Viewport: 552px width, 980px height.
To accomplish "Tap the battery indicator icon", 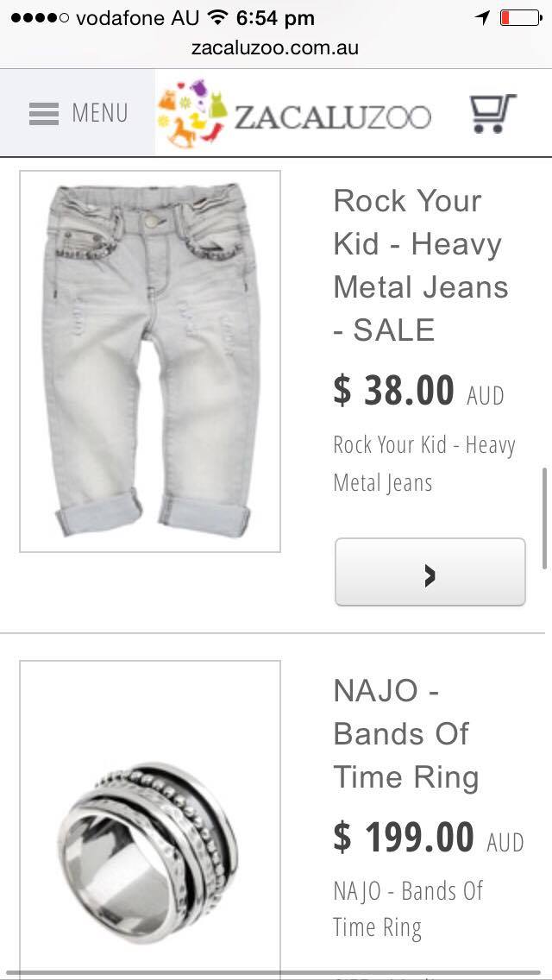I will point(521,18).
